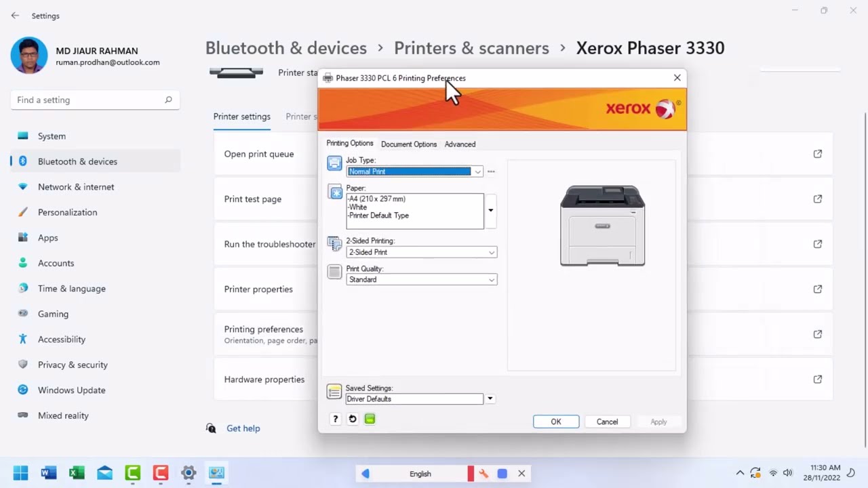Click the green environmental settings icon
This screenshot has height=488, width=868.
point(370,419)
